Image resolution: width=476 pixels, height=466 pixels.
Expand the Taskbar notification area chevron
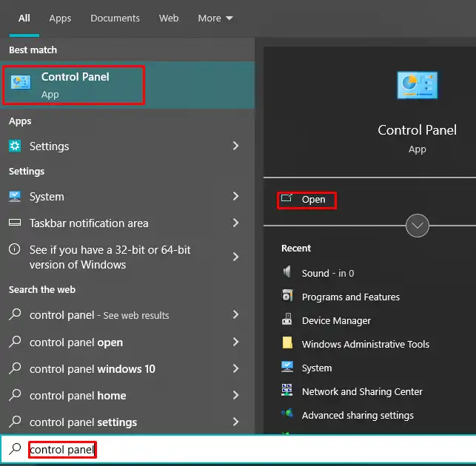click(x=235, y=223)
